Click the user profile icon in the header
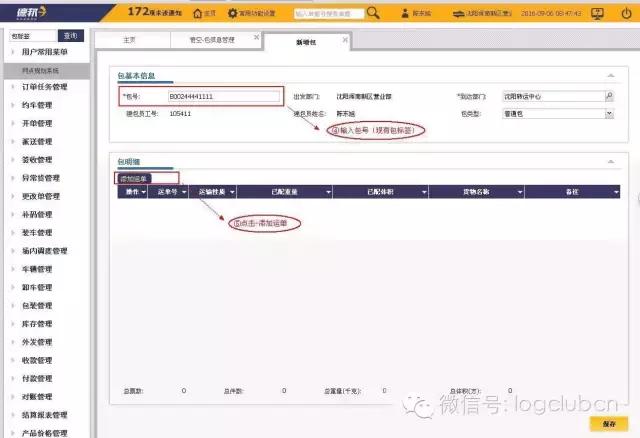Viewport: 640px width, 438px height. [404, 13]
